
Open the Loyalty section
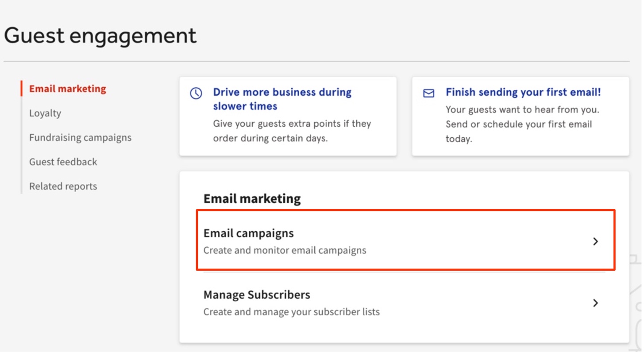[45, 113]
